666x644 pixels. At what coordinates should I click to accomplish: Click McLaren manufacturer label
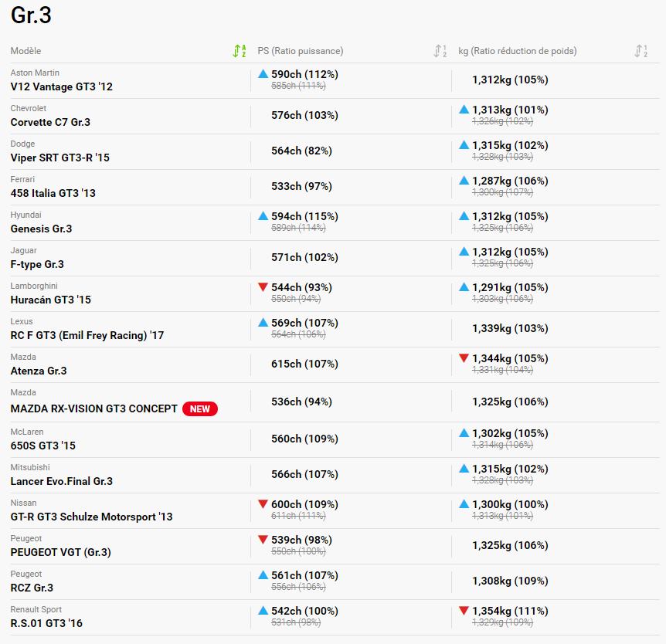(x=27, y=432)
